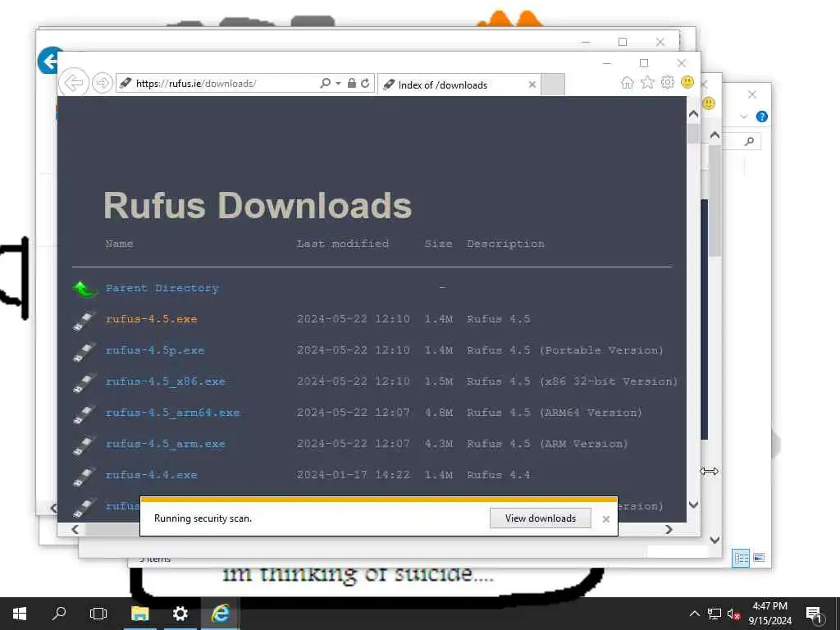Show hidden tray icons chevron
The height and width of the screenshot is (630, 840).
(694, 614)
